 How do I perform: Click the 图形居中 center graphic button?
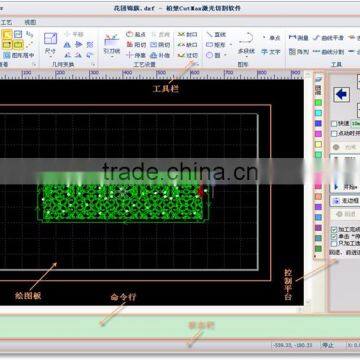[x=19, y=55]
